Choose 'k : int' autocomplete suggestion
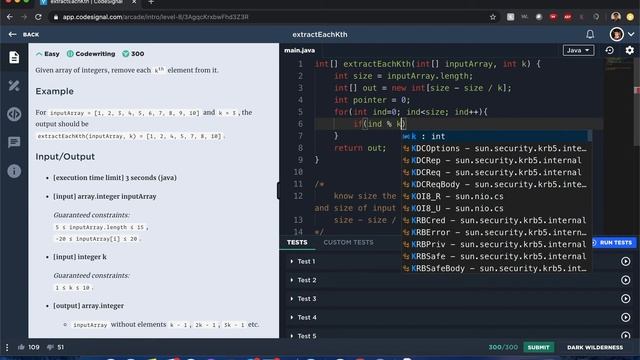 tap(496, 136)
